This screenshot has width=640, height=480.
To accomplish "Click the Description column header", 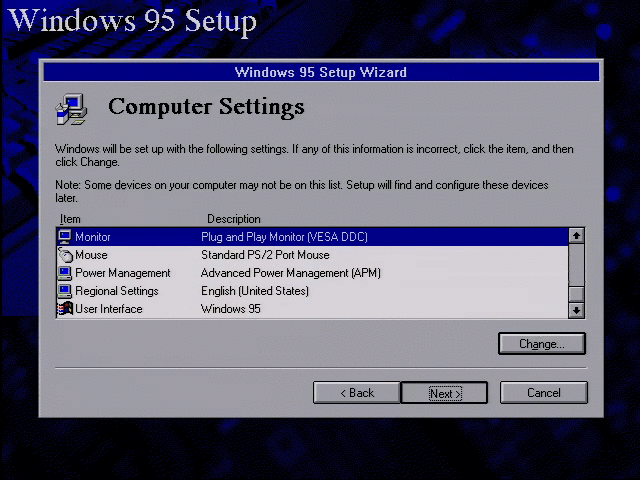I will (234, 219).
